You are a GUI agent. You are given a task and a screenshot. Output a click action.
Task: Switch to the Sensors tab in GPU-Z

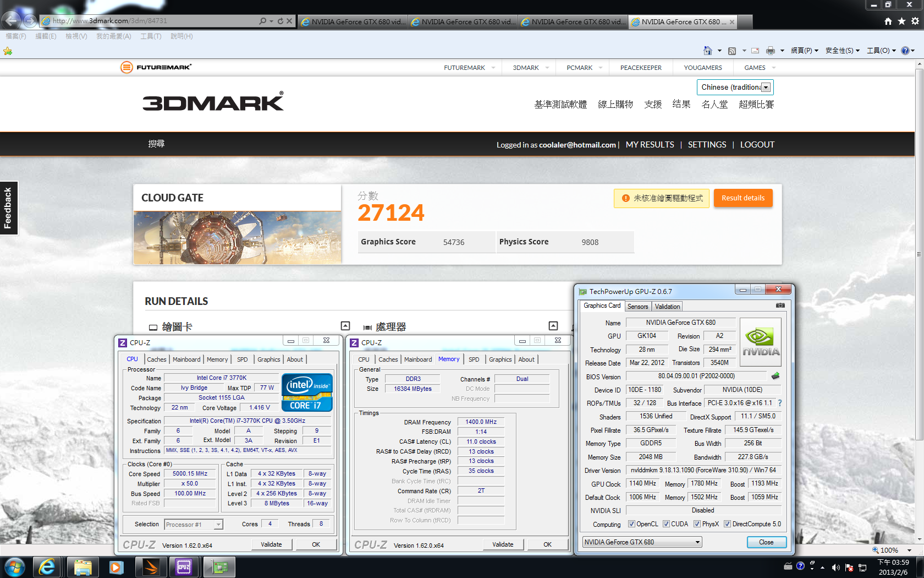(x=637, y=307)
